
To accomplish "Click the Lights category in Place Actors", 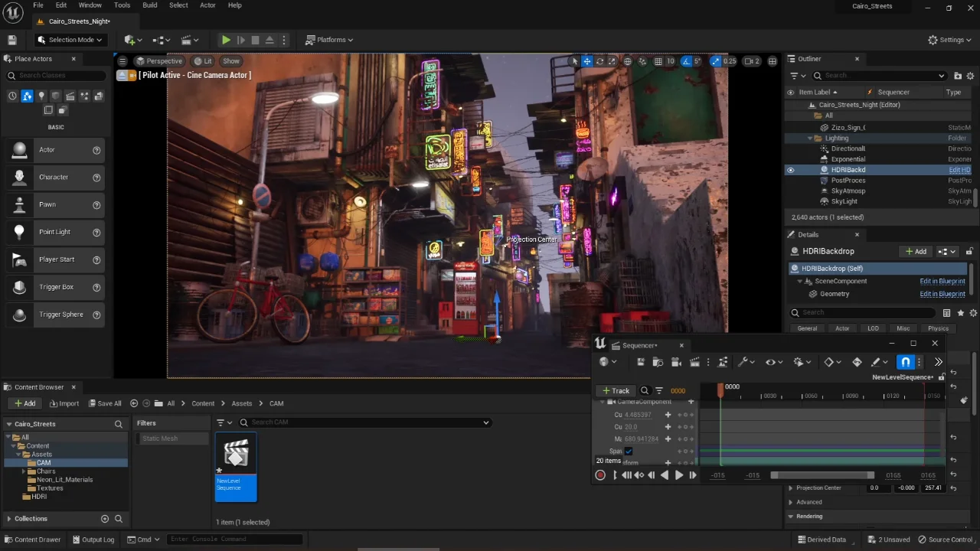I will (x=41, y=96).
